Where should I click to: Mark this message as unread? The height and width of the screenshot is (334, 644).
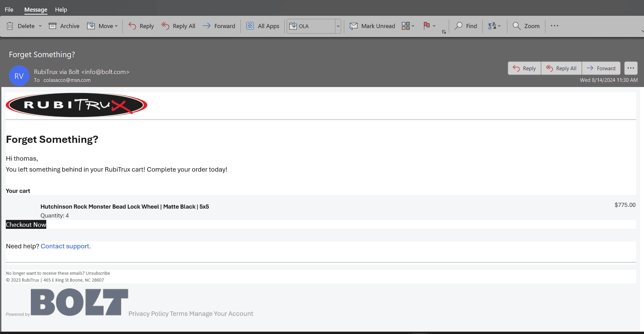tap(372, 26)
